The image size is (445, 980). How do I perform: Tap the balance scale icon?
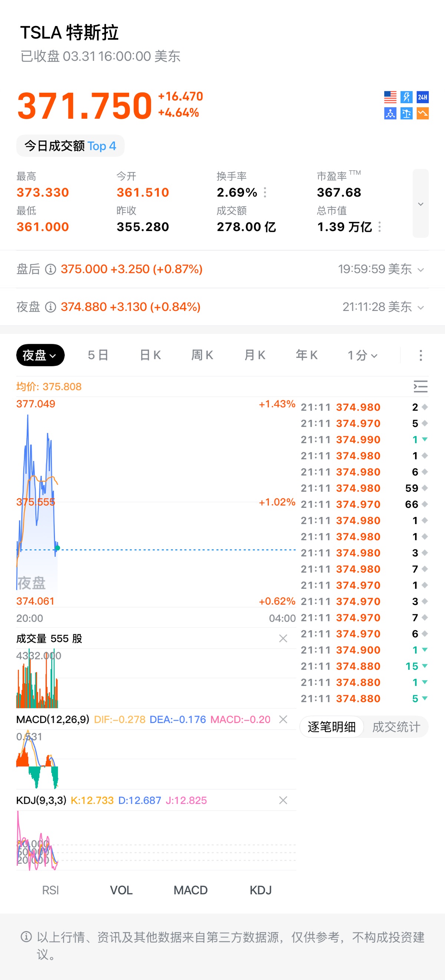pos(406,114)
